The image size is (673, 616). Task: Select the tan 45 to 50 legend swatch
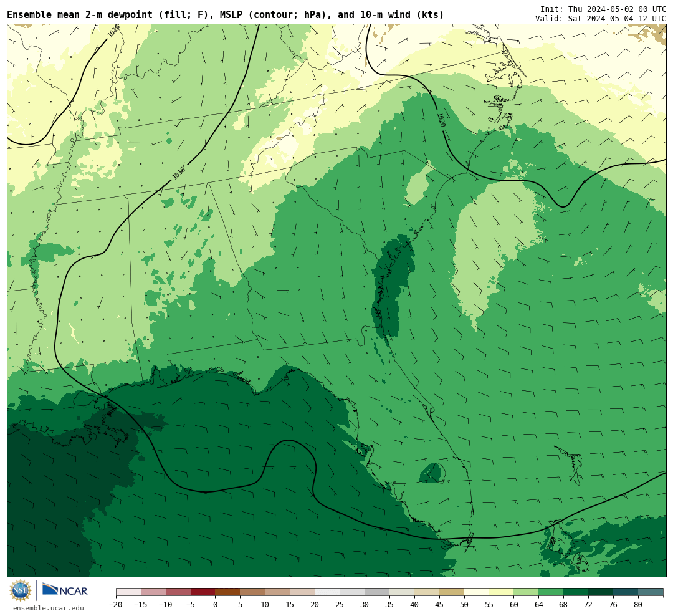coord(452,592)
